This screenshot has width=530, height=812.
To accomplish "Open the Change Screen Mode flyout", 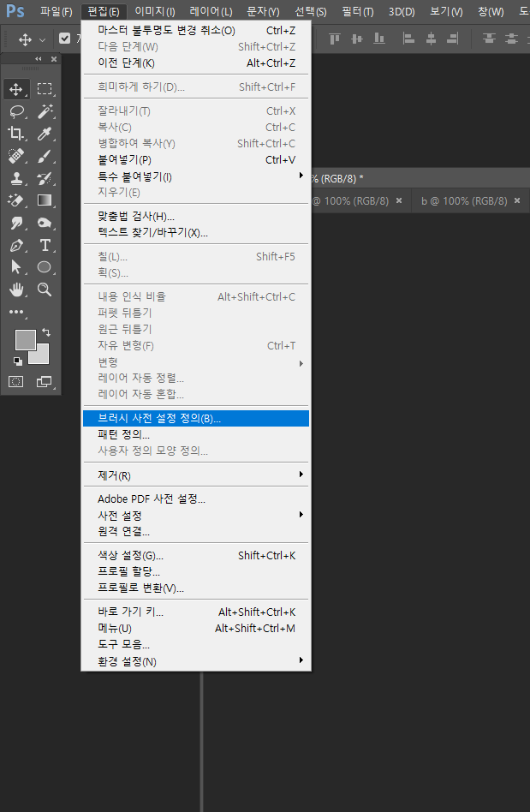I will tap(44, 382).
